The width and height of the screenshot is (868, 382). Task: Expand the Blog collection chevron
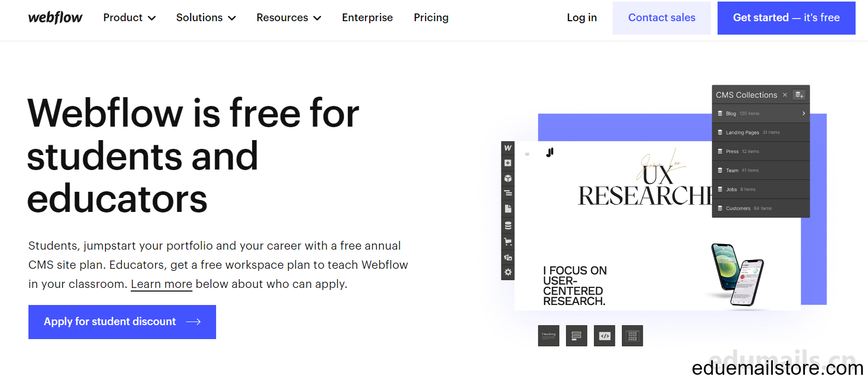pos(803,113)
